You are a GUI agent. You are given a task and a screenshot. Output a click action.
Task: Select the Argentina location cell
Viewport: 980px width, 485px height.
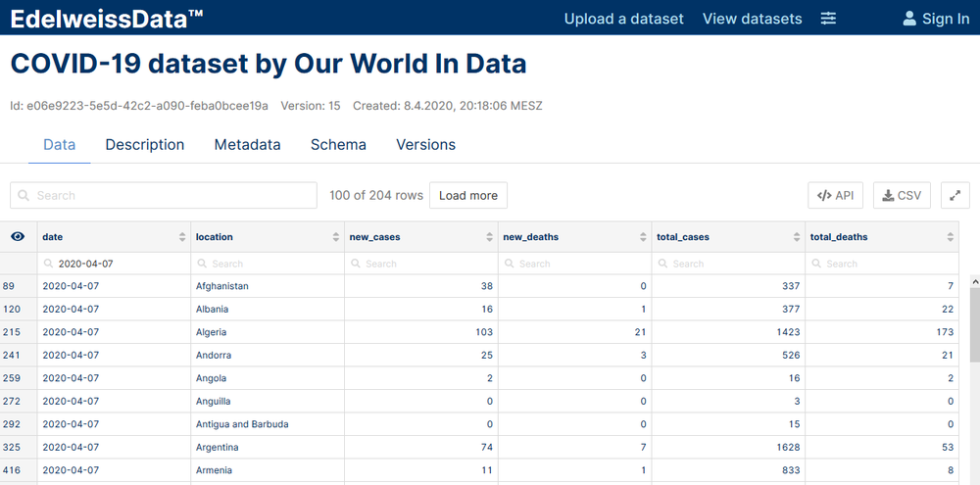pos(268,448)
